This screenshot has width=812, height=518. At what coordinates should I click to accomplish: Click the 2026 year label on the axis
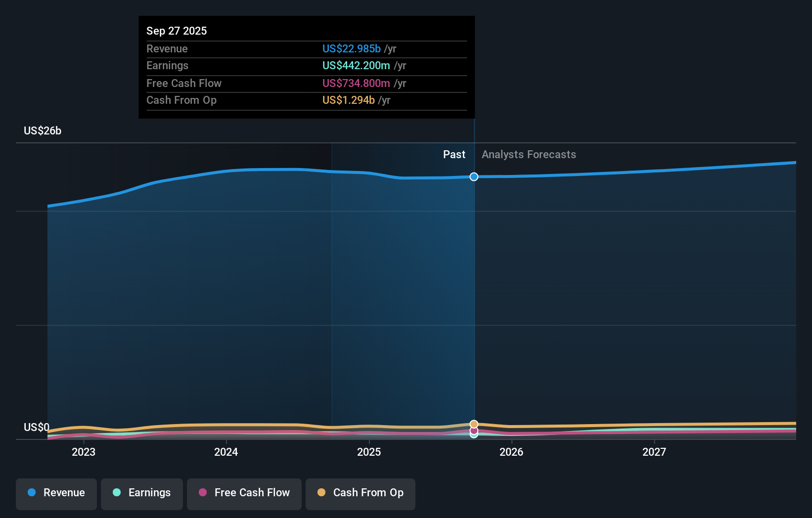tap(512, 451)
